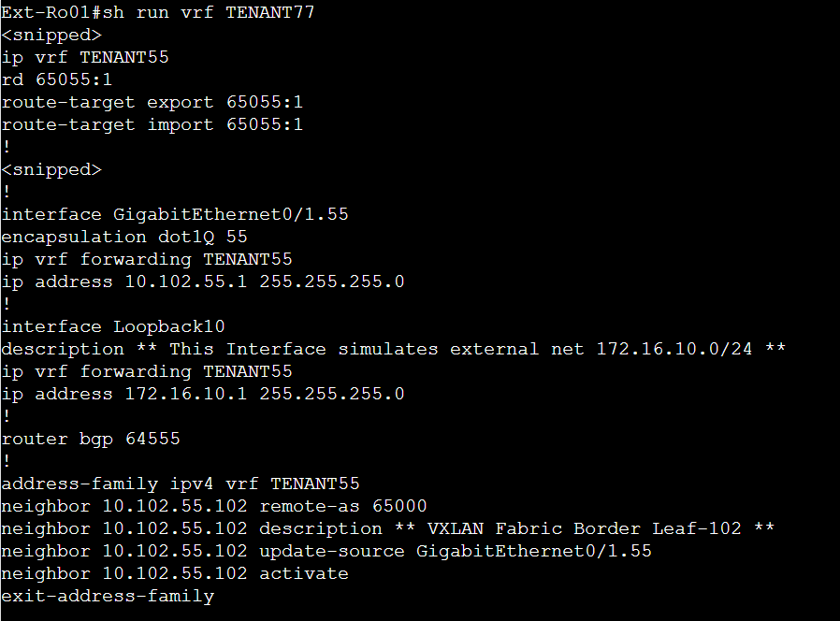Click the 'ip address 172.16.10.1' line

(202, 395)
